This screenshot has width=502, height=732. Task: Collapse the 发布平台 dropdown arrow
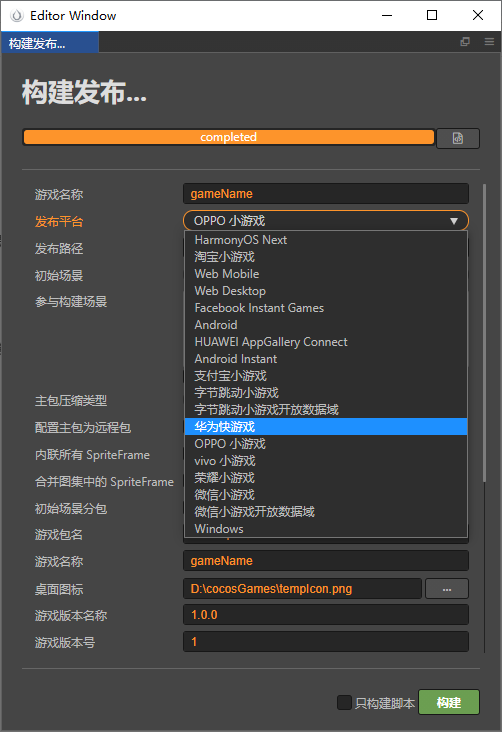453,221
